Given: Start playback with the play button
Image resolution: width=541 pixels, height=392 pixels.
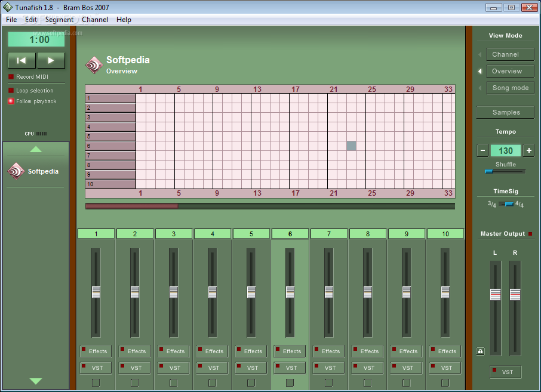Looking at the screenshot, I should point(51,61).
